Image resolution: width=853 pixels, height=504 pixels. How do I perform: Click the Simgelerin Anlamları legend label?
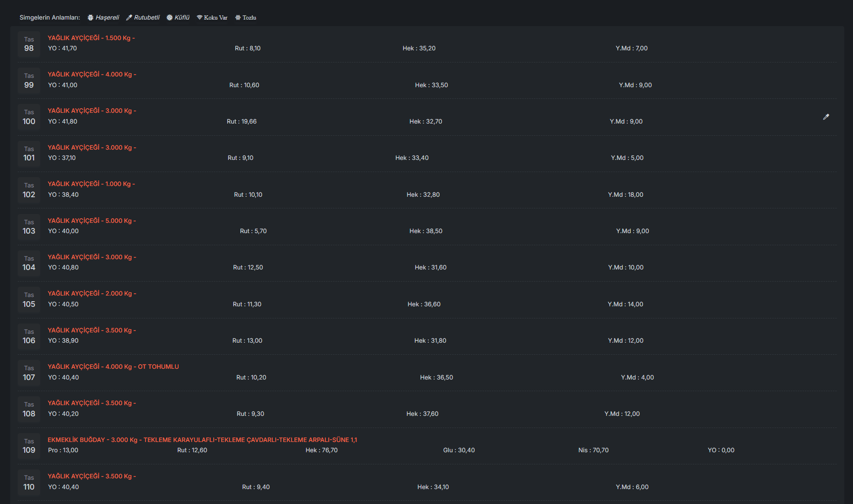[x=49, y=18]
